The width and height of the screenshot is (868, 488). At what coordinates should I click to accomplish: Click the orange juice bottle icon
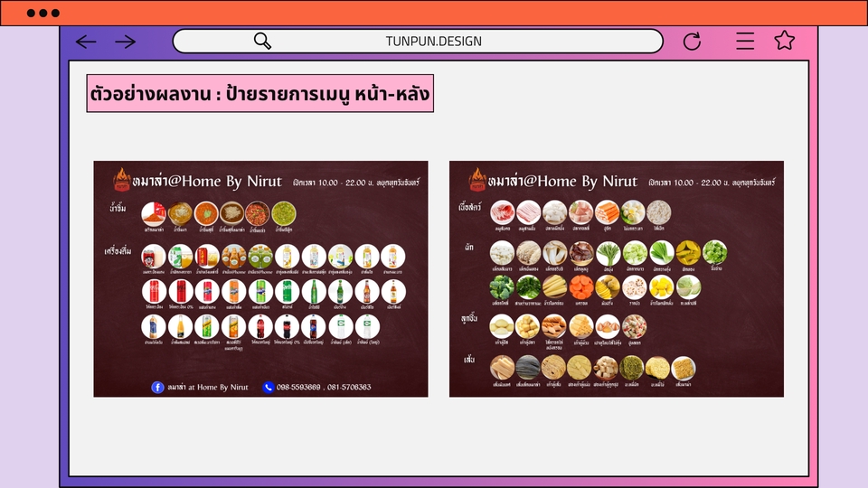181,327
